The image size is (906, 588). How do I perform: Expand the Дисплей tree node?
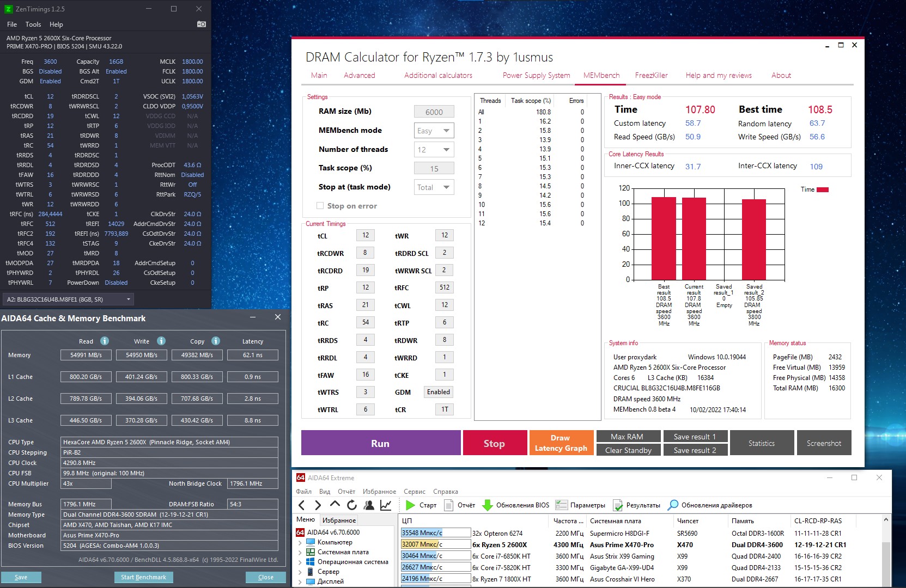point(300,581)
